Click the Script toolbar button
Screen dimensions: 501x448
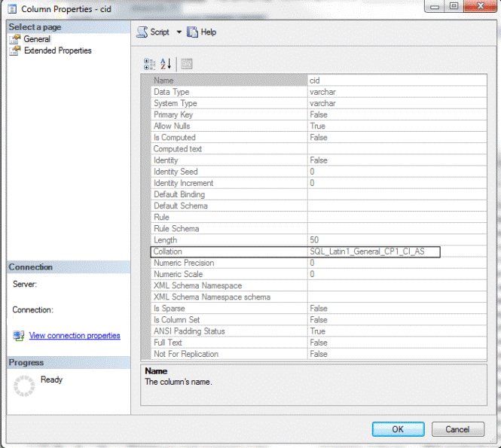point(153,32)
